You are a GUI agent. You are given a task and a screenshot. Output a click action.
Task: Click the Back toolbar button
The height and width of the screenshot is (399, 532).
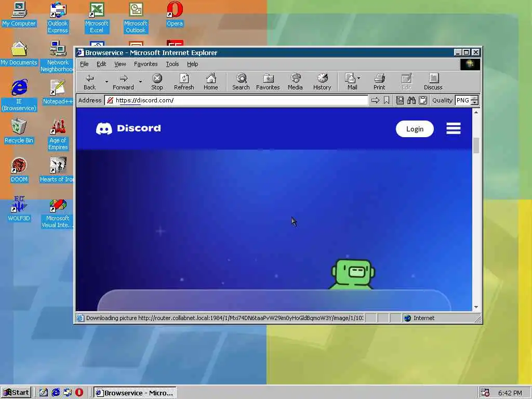(89, 82)
